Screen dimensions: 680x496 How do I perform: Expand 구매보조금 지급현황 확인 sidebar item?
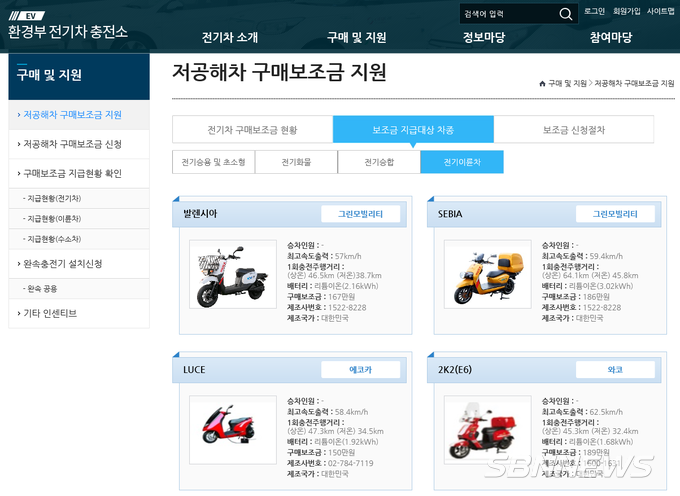pyautogui.click(x=79, y=173)
